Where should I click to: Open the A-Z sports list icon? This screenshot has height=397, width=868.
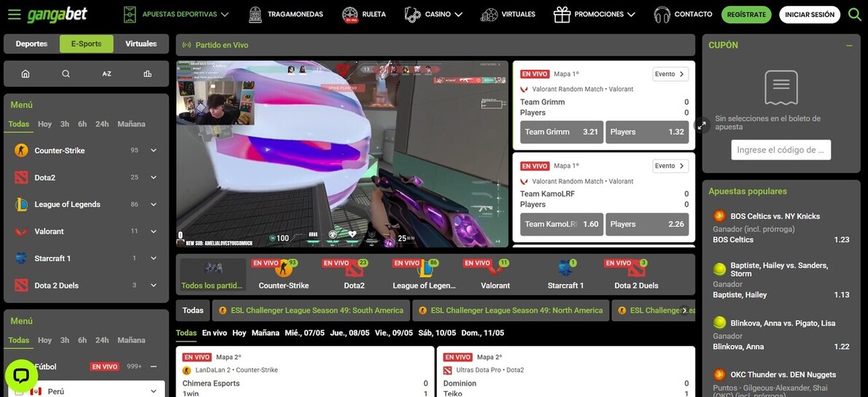click(x=106, y=74)
